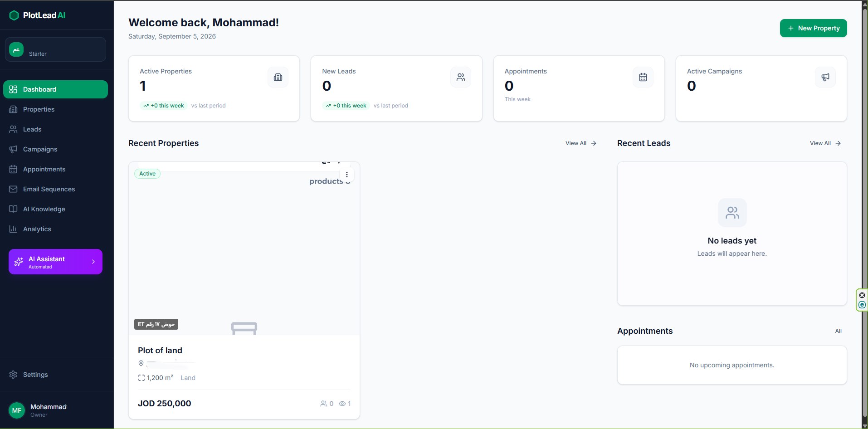Click the No leads yet people icon
The width and height of the screenshot is (868, 429).
coord(732,213)
